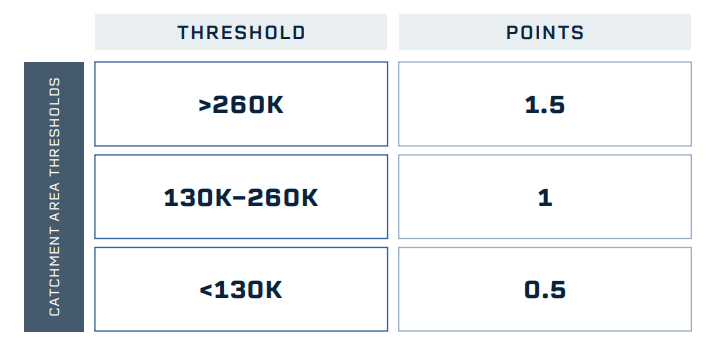Select the Catchment Area Thresholds vertical label
The image size is (708, 364).
pos(54,197)
